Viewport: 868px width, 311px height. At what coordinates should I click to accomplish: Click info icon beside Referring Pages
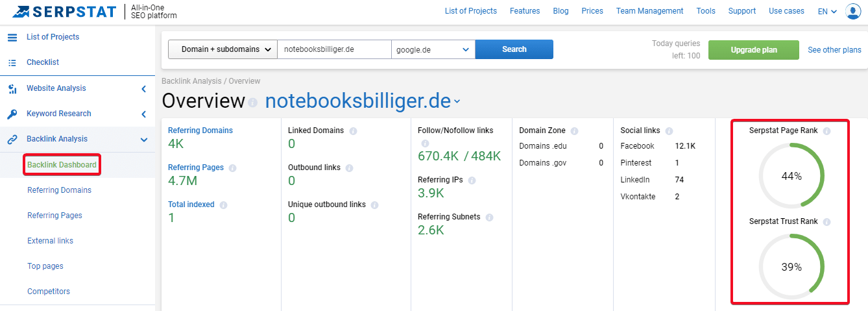(x=232, y=168)
